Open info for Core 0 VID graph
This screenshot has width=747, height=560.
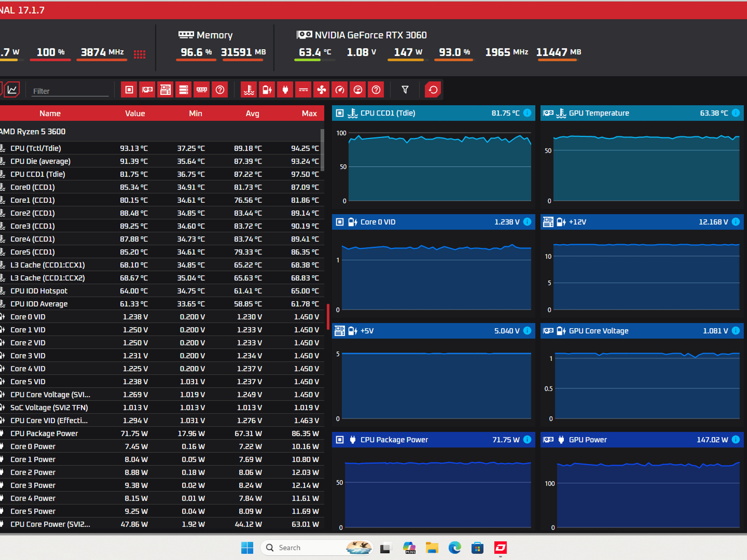tap(527, 222)
